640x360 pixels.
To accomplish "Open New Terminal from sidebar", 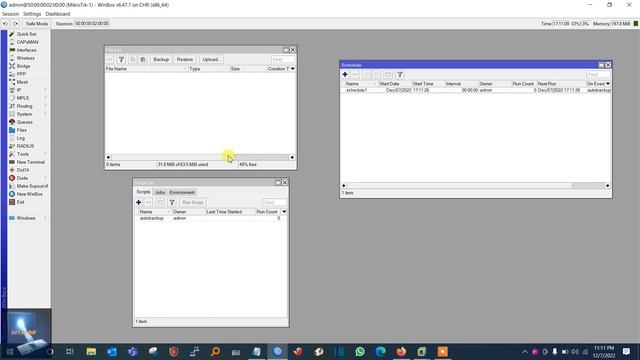I will 30,162.
